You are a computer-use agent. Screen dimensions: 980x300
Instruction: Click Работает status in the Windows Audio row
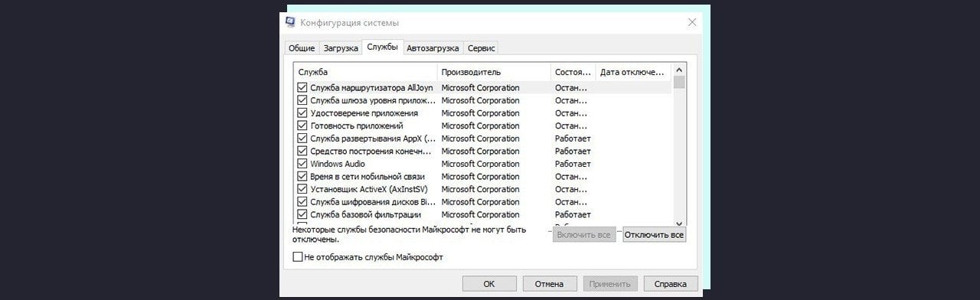573,164
